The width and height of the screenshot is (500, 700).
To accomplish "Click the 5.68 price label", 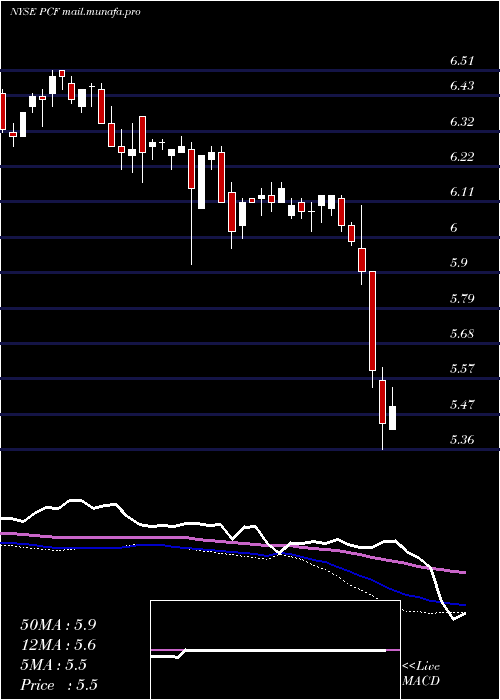I will pos(461,333).
